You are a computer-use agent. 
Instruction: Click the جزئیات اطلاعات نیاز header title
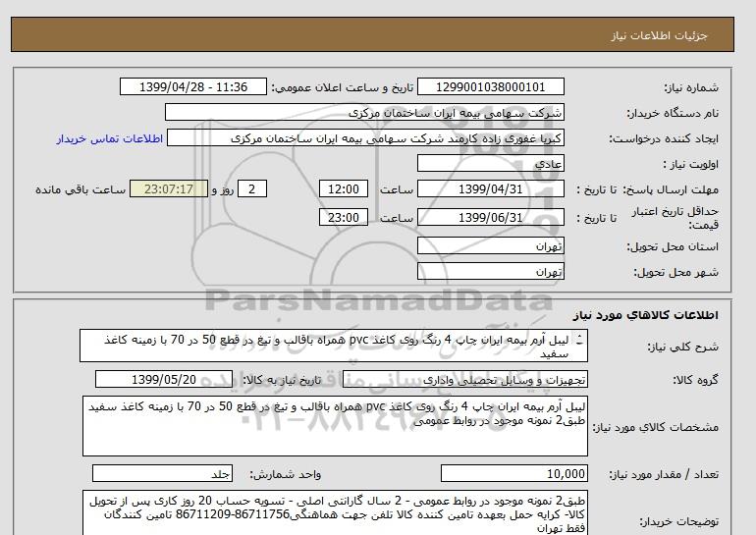(x=659, y=35)
